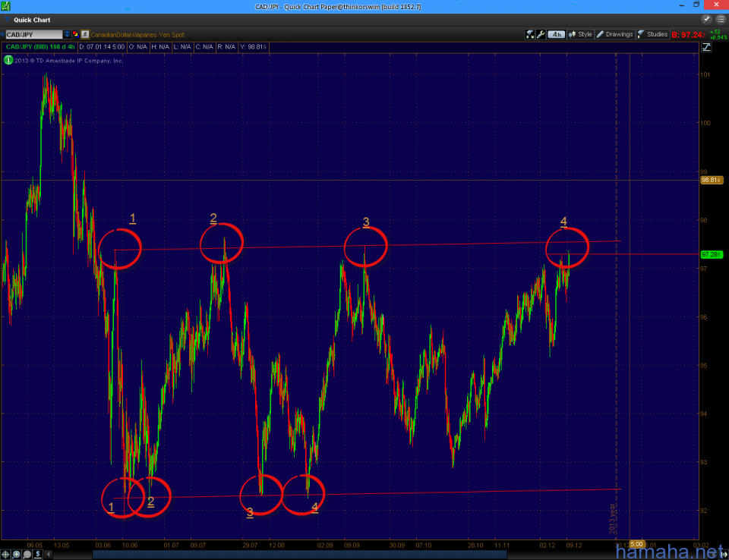Click the color link squares icon
Image resolution: width=729 pixels, height=560 pixels.
tap(75, 34)
